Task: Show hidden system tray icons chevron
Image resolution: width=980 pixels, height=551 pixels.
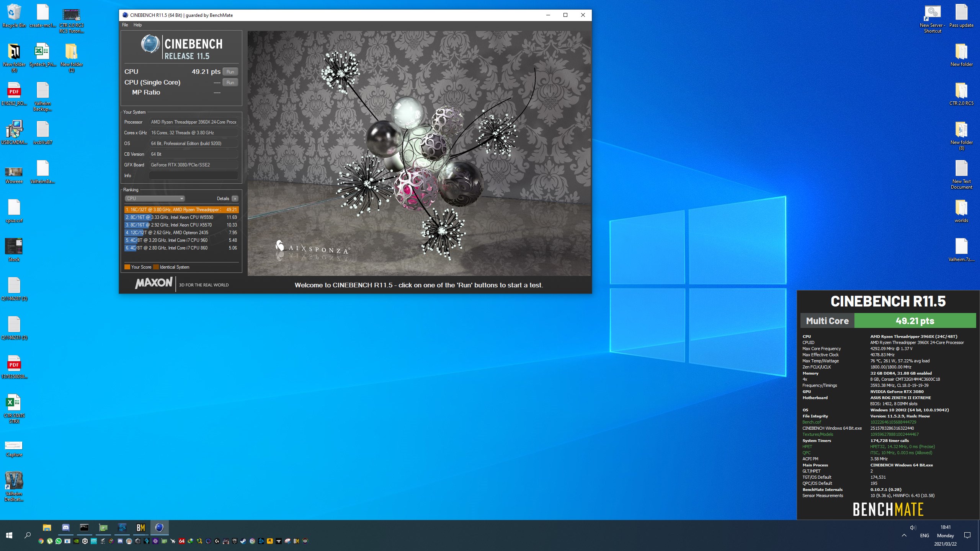Action: [904, 535]
